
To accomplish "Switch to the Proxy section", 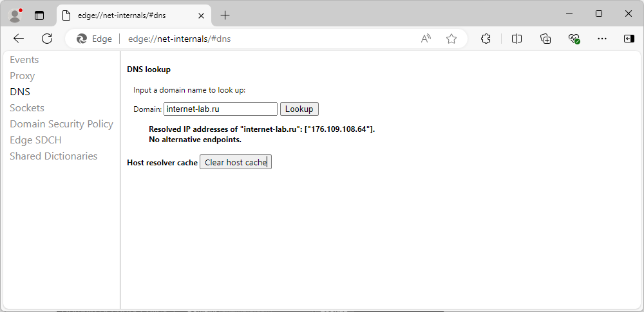I will (22, 76).
